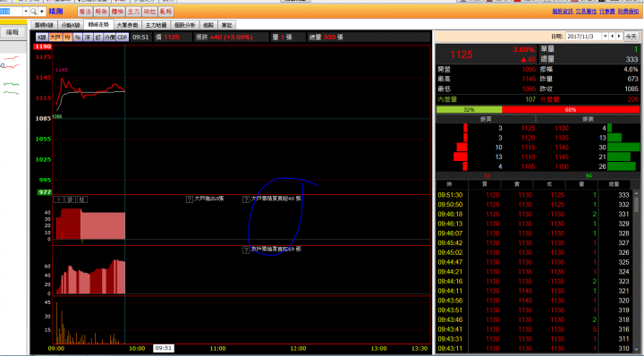Click the sixth red button after 哈拉

pyautogui.click(x=166, y=12)
